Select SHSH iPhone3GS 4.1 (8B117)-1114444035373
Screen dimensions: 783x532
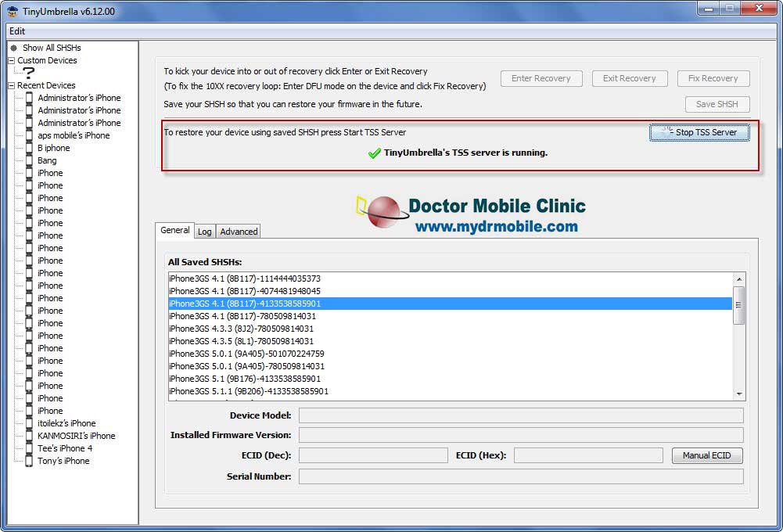pyautogui.click(x=451, y=279)
